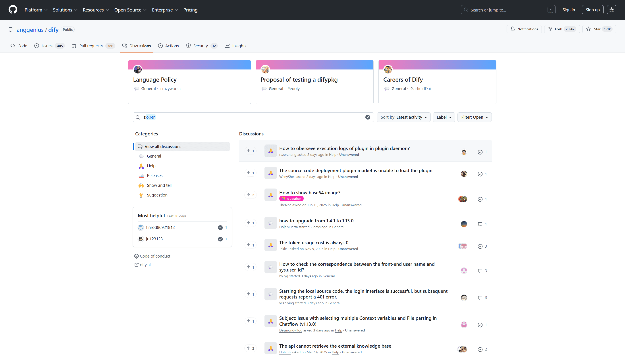This screenshot has width=625, height=364.
Task: Expand the Label filter dropdown
Action: pyautogui.click(x=444, y=117)
